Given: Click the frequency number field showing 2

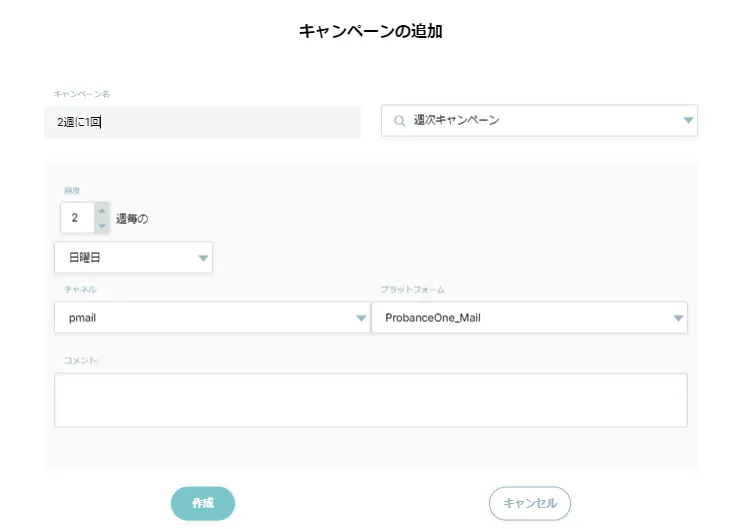Looking at the screenshot, I should (77, 218).
